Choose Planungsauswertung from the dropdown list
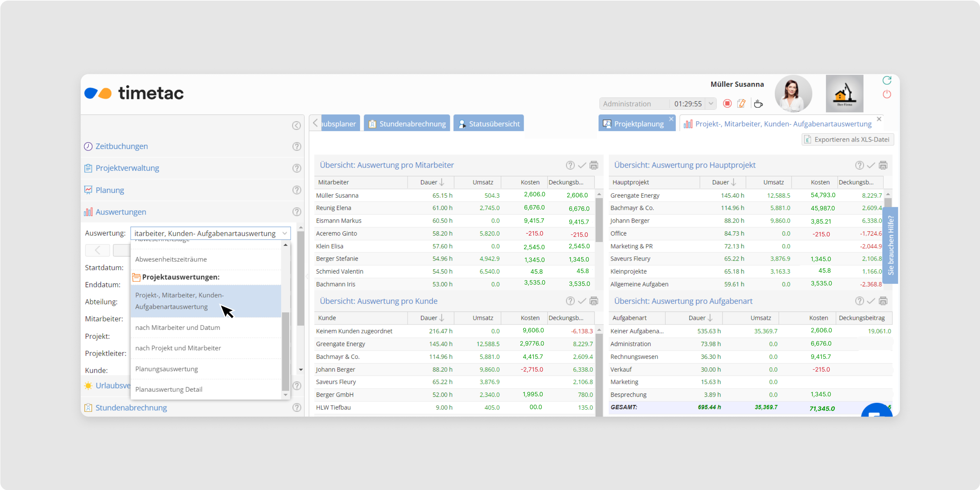Viewport: 980px width, 490px height. click(x=167, y=369)
